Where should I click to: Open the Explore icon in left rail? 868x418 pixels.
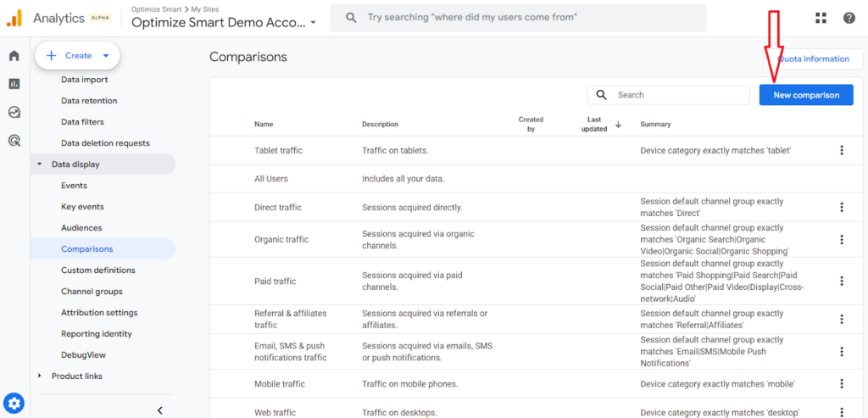coord(14,113)
